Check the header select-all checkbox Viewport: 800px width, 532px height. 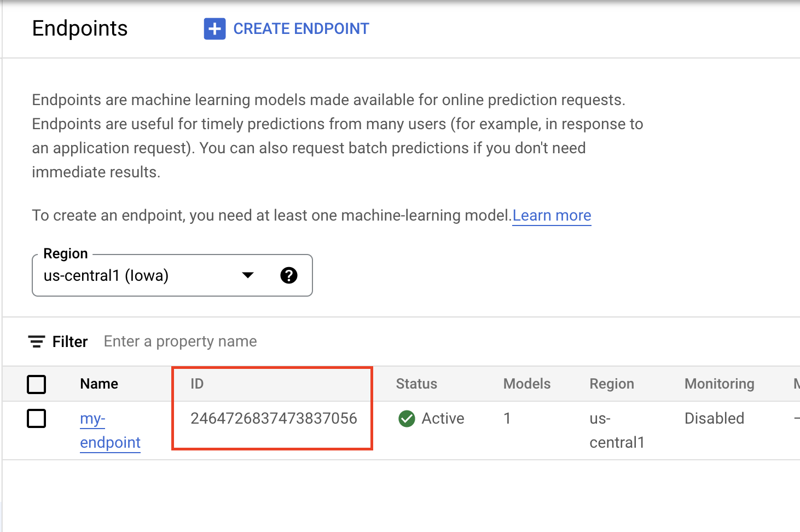coord(36,384)
